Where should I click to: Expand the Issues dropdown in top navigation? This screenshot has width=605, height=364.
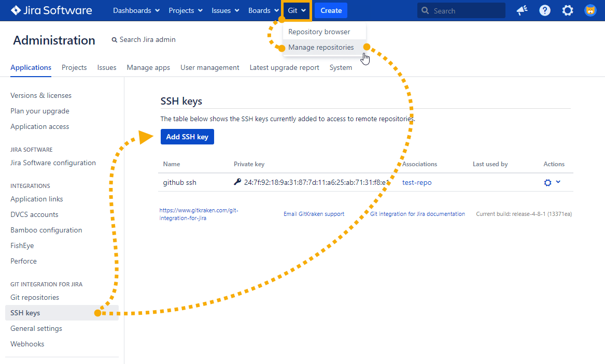point(225,10)
